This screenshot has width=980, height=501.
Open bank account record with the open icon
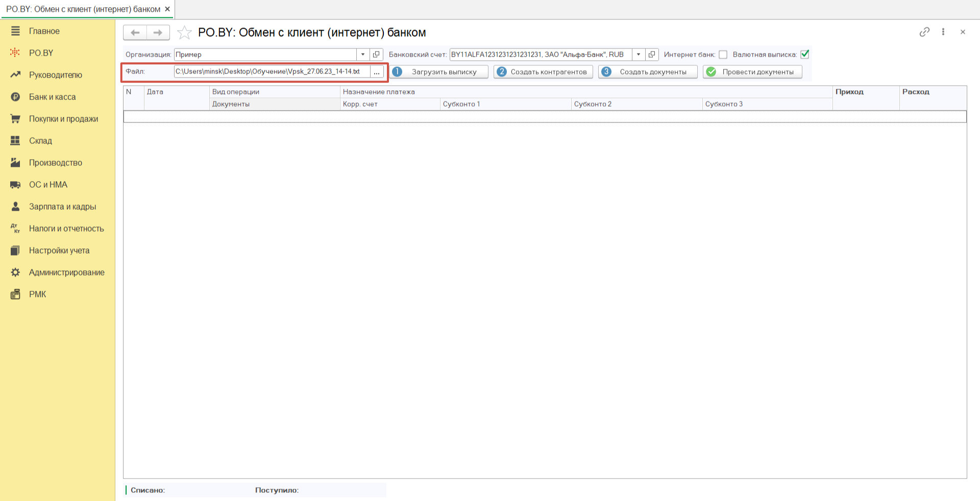(652, 55)
